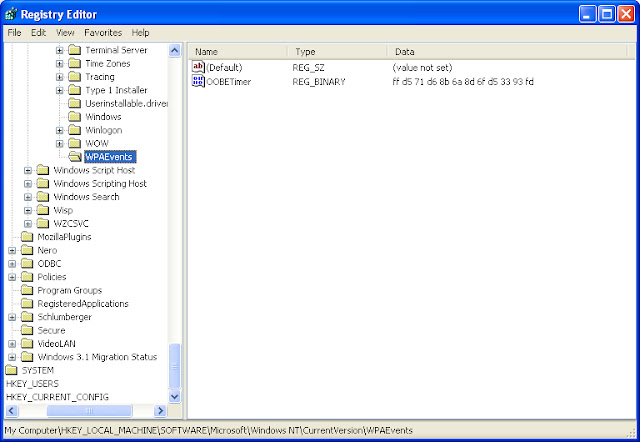This screenshot has width=640, height=442.
Task: Click the Winlogon folder icon
Action: pyautogui.click(x=75, y=130)
